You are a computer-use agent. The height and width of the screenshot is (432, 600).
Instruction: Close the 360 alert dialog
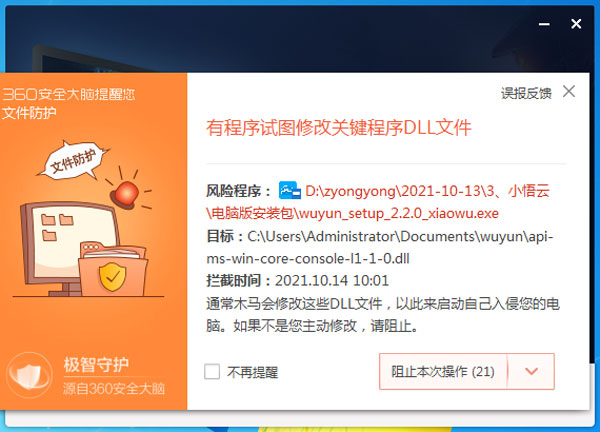click(x=569, y=91)
